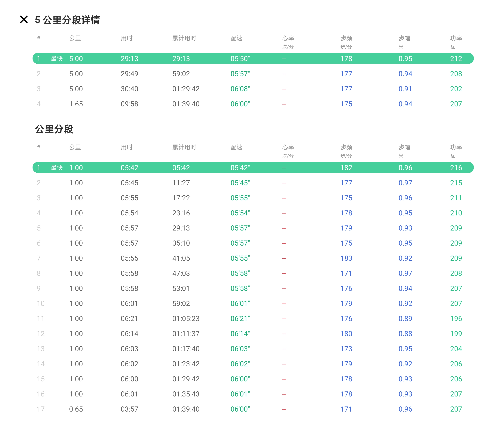The height and width of the screenshot is (427, 504).
Task: Click the 功率 header in kilometer splits table
Action: click(456, 147)
